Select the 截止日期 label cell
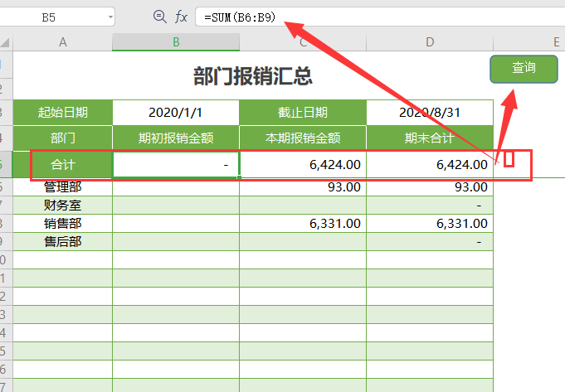This screenshot has width=565, height=392. tap(303, 113)
